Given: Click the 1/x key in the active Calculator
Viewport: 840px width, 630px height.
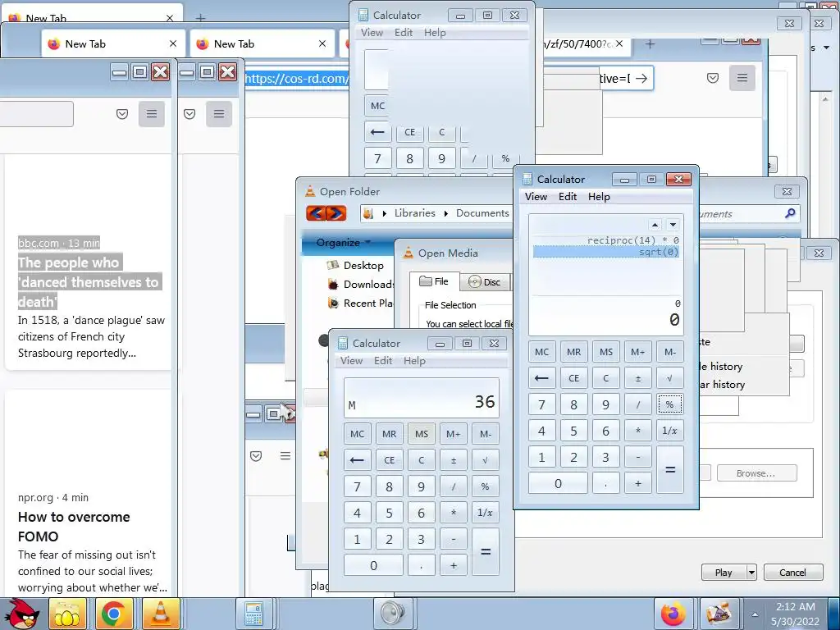Looking at the screenshot, I should pyautogui.click(x=669, y=431).
